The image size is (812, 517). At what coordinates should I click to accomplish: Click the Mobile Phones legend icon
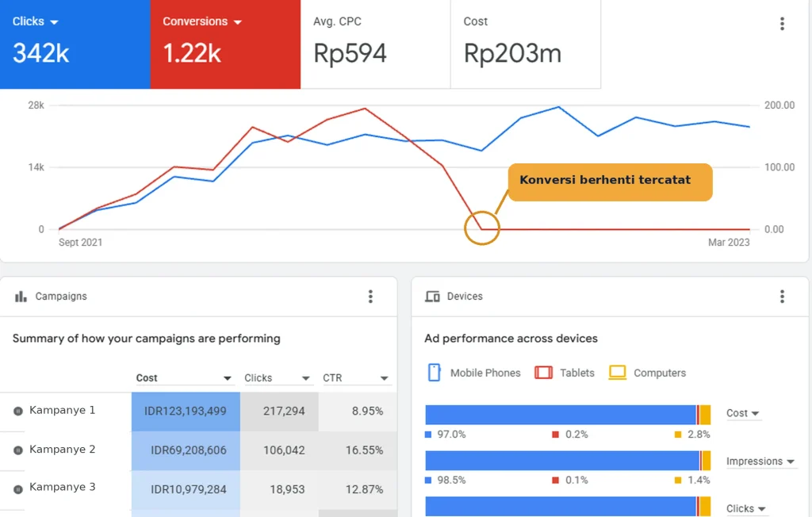click(435, 373)
